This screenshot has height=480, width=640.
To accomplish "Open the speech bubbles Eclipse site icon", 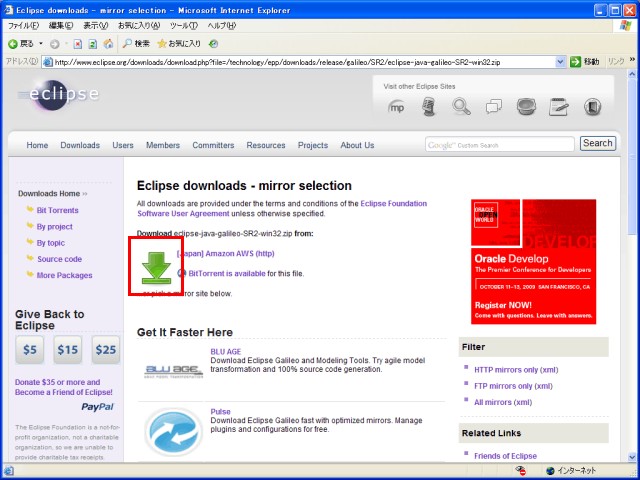I will pyautogui.click(x=494, y=107).
